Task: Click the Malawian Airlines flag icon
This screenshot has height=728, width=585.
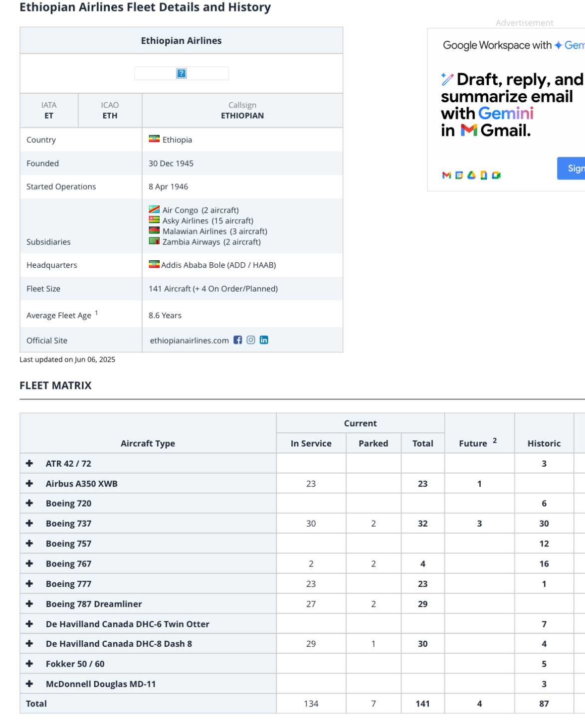Action: pos(154,231)
